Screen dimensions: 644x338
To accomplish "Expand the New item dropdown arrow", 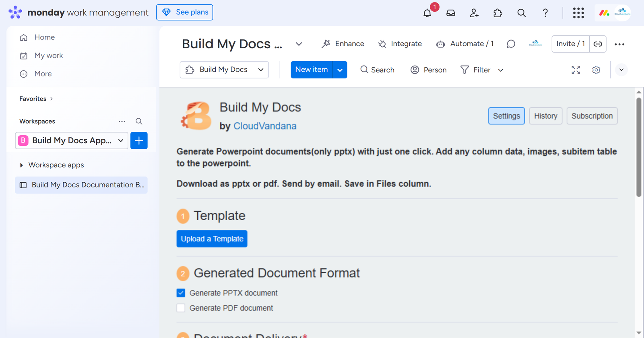I will pos(340,70).
